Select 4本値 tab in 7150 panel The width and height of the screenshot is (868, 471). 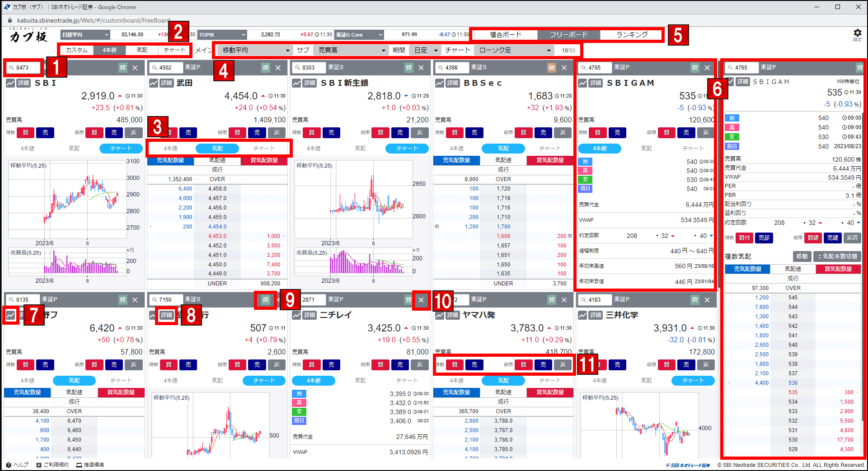[x=170, y=381]
